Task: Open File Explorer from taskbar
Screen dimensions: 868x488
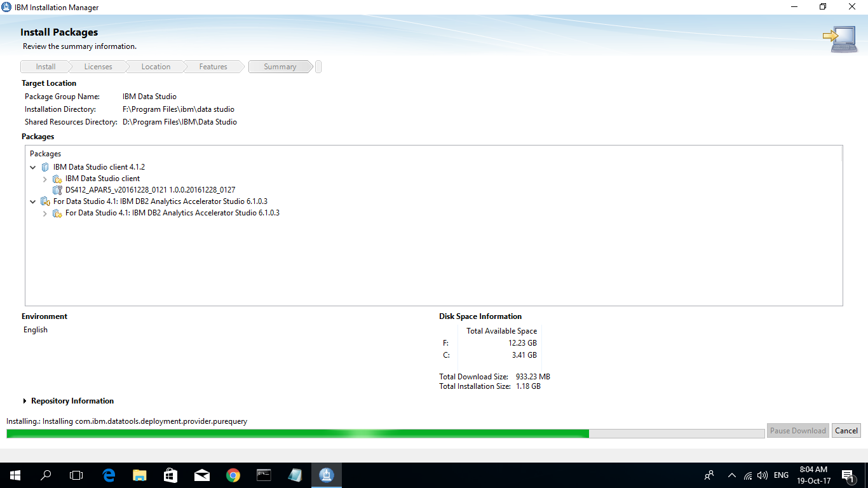Action: point(140,475)
